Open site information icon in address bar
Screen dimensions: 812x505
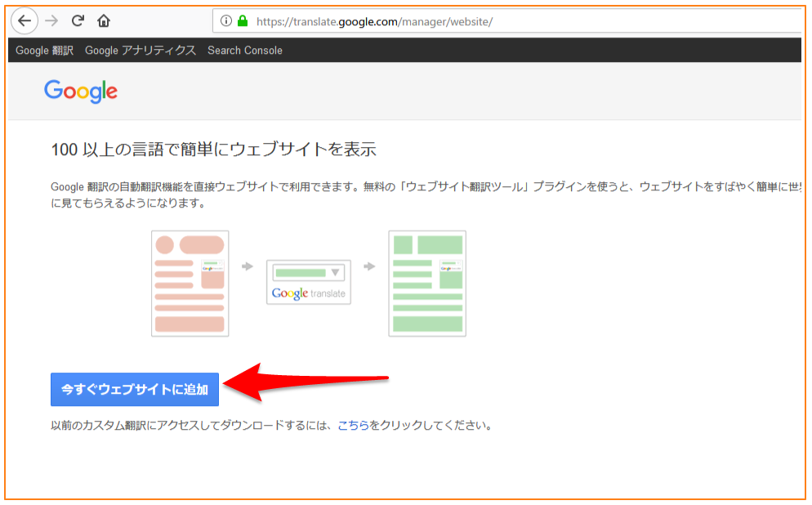point(225,20)
